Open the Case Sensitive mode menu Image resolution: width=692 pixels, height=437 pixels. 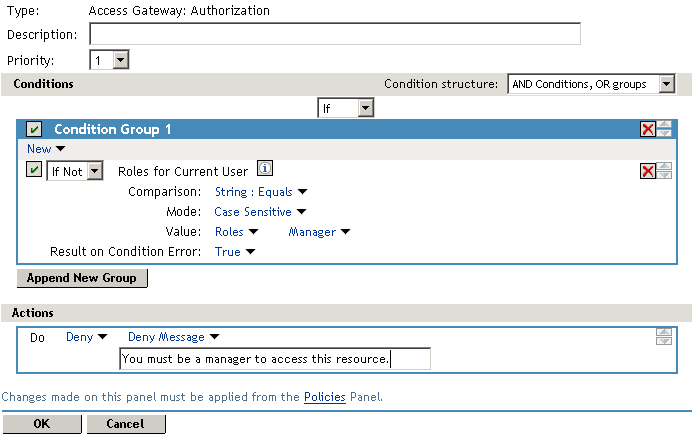[259, 212]
